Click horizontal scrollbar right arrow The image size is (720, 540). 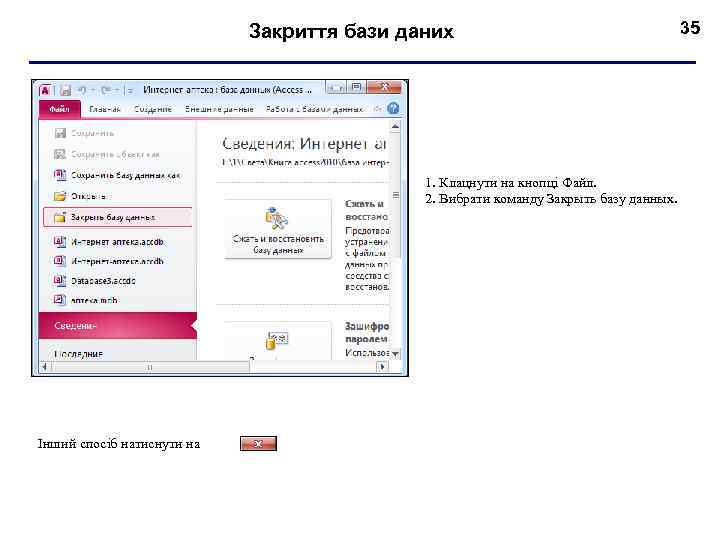(x=382, y=367)
